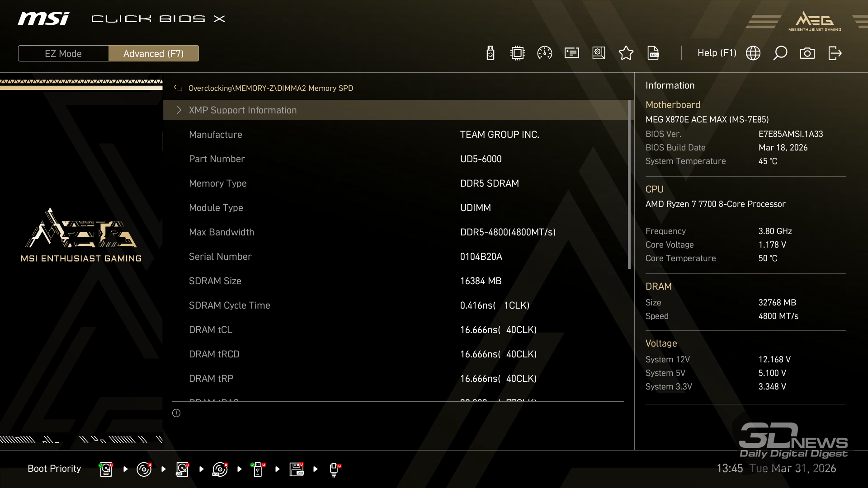868x488 pixels.
Task: Take a screenshot with camera icon
Action: coord(807,53)
